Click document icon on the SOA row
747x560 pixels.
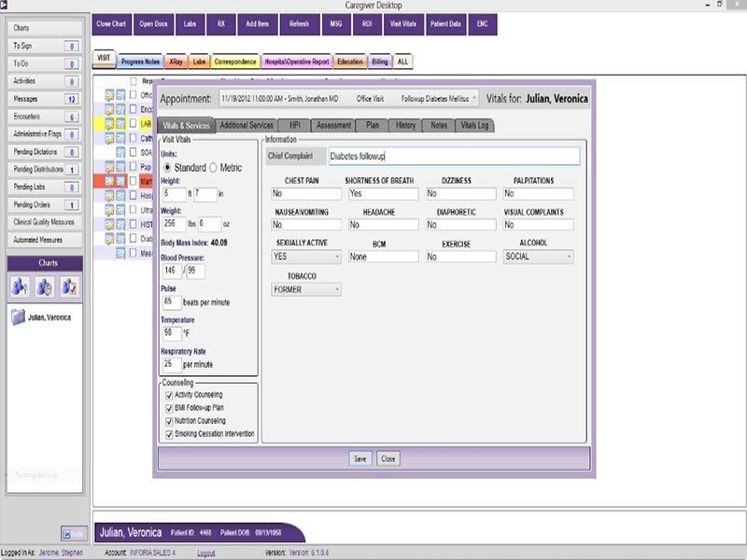tap(120, 152)
